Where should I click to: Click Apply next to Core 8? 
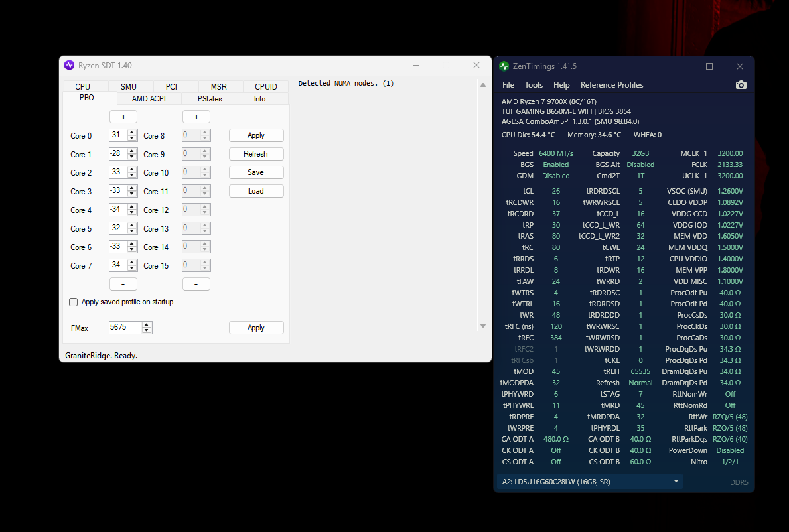[x=256, y=135]
